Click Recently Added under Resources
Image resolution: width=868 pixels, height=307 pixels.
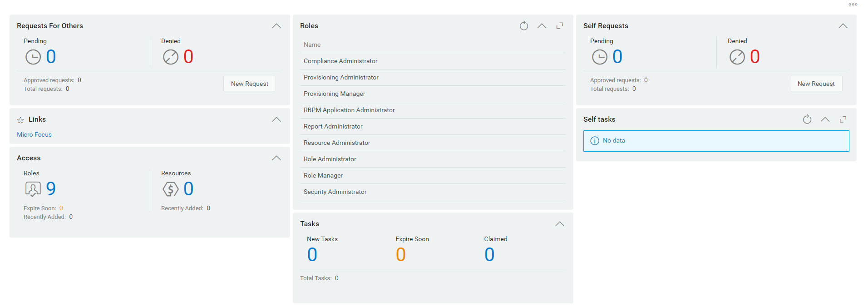click(x=182, y=208)
